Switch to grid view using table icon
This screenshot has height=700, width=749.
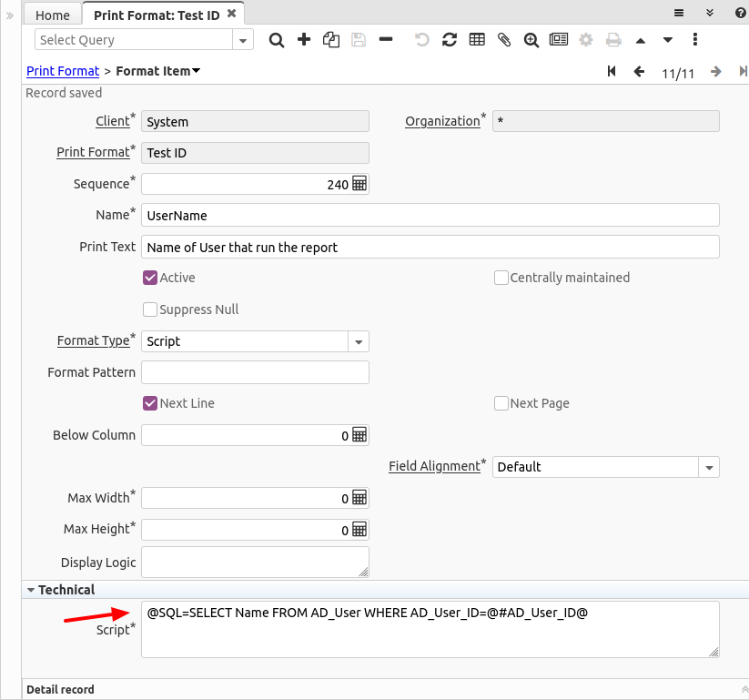pos(476,40)
